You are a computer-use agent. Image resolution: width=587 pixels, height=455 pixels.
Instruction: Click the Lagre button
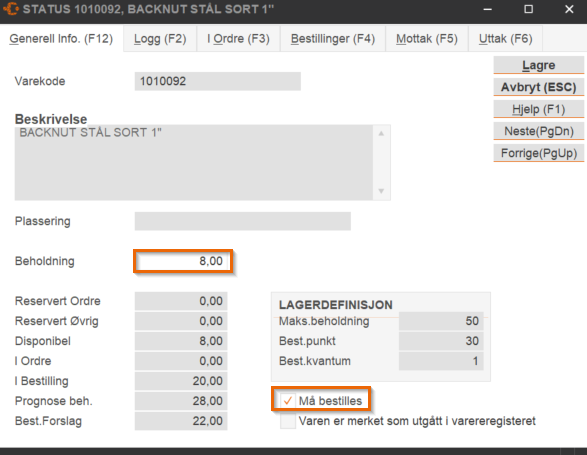click(539, 65)
